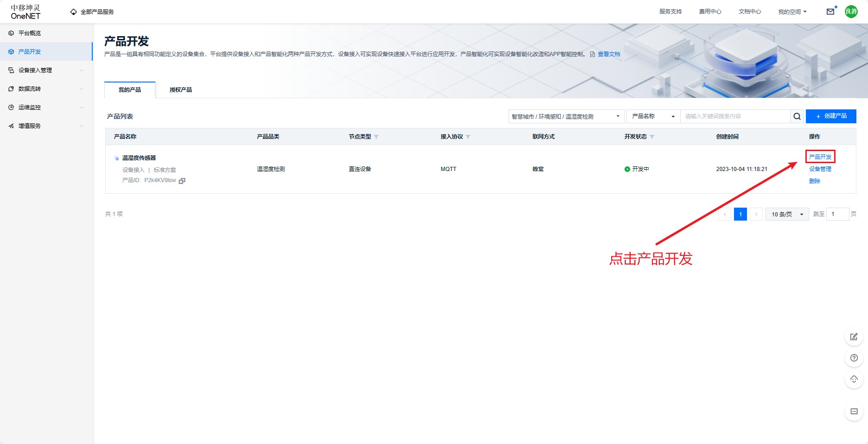Switch to the 授权产品 tab
Image resolution: width=868 pixels, height=444 pixels.
[x=181, y=90]
